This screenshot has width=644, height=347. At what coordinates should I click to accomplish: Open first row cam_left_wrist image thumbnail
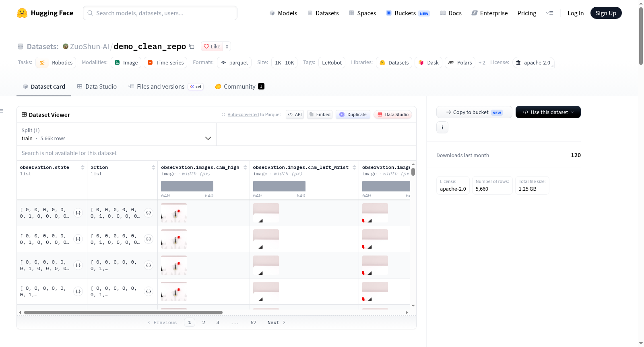[x=266, y=213]
